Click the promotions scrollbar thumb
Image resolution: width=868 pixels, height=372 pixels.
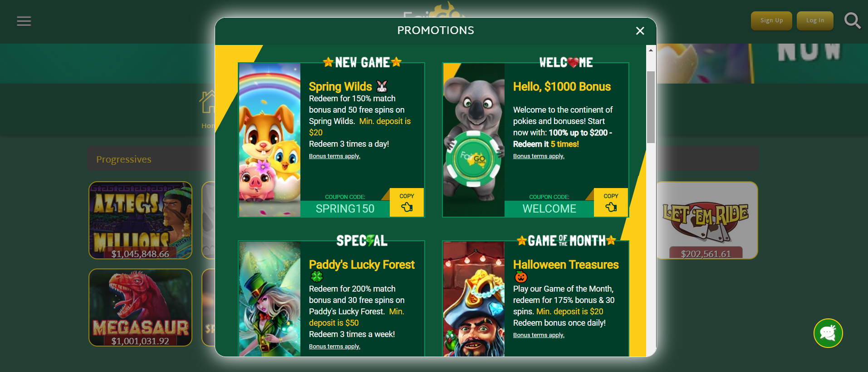coord(651,107)
